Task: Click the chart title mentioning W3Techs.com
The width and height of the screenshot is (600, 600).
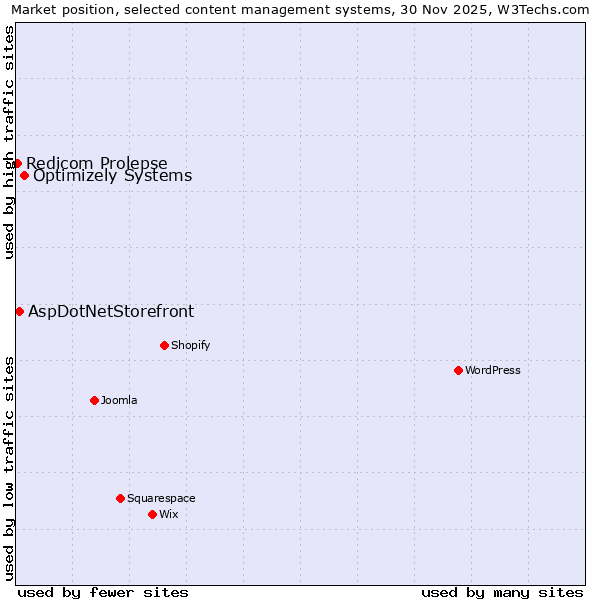Action: tap(300, 9)
